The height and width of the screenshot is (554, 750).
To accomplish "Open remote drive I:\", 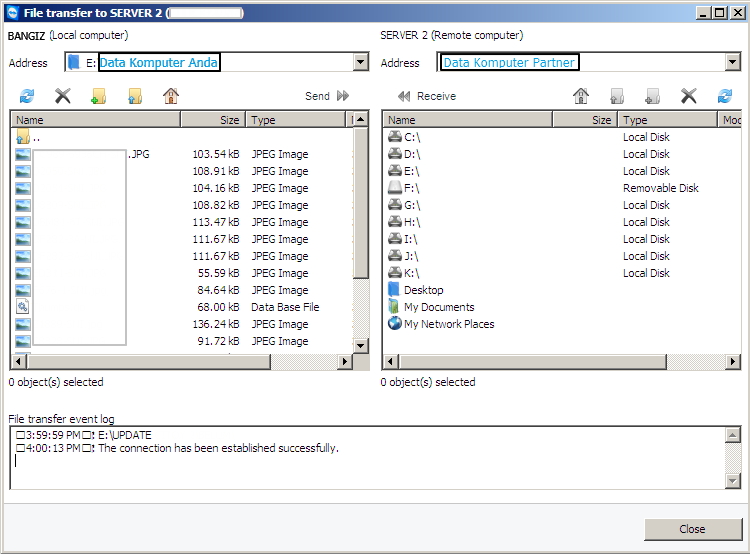I will pyautogui.click(x=403, y=239).
